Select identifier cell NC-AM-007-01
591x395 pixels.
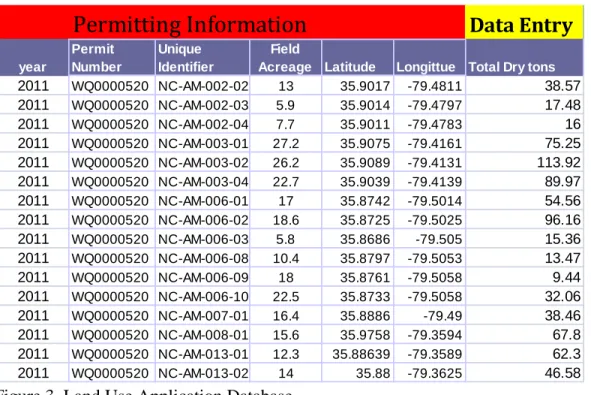[202, 315]
